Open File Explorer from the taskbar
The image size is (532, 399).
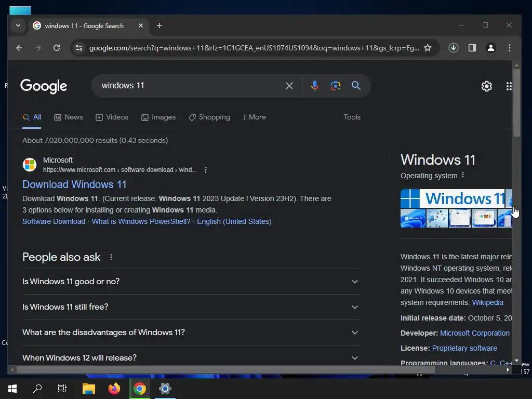coord(89,389)
